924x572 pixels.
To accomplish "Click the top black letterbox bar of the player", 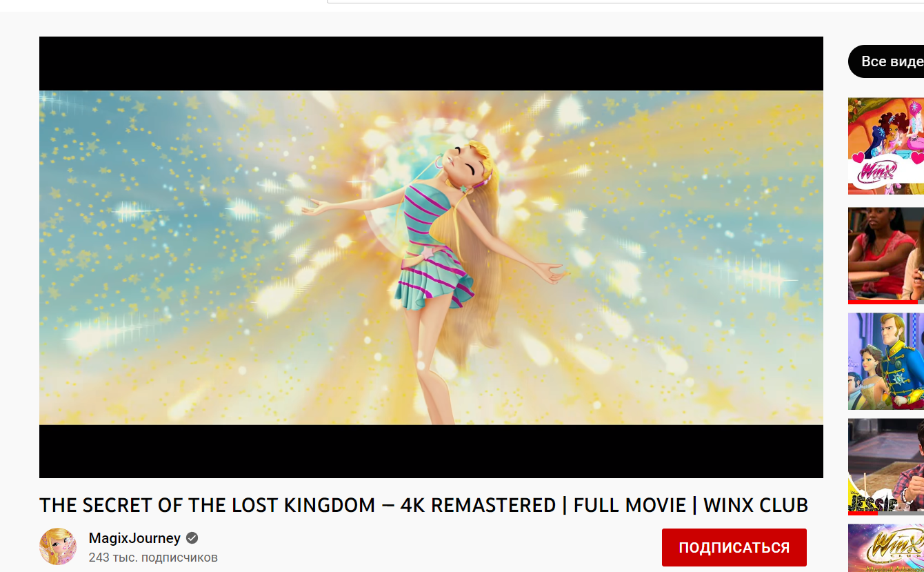I will pos(431,63).
